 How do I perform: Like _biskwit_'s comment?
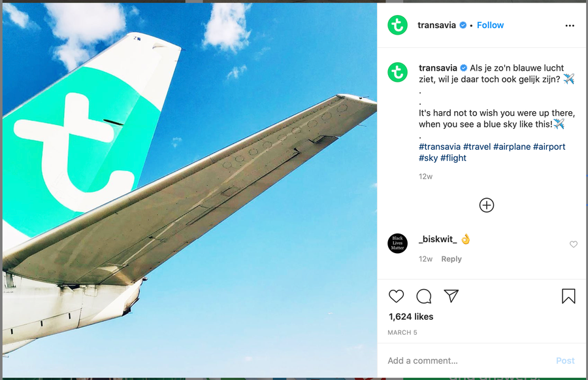[x=574, y=245]
